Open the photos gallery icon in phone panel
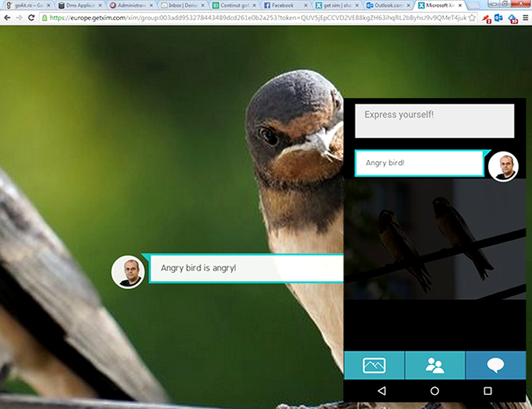This screenshot has height=409, width=532. coord(374,365)
